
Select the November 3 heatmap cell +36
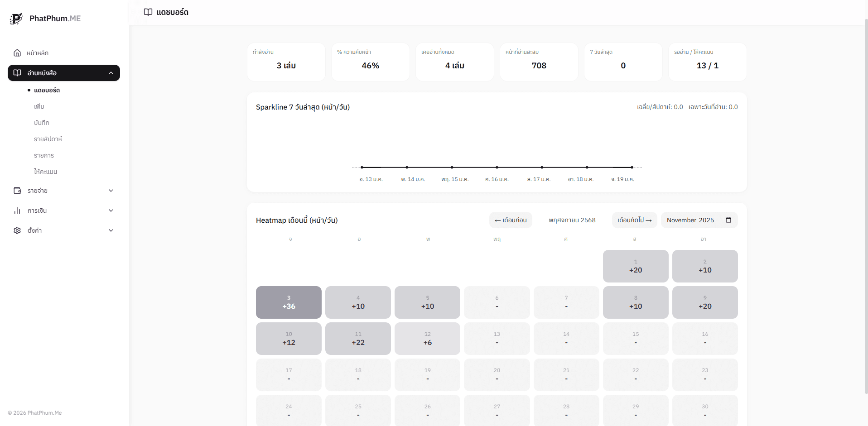point(289,302)
